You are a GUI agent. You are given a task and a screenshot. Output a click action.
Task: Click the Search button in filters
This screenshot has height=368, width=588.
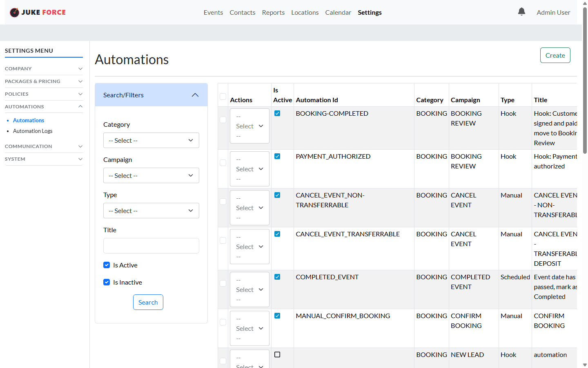(148, 302)
